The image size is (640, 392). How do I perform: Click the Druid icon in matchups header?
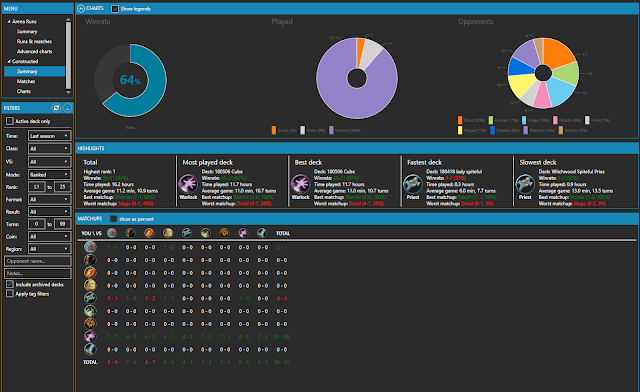[x=112, y=233]
